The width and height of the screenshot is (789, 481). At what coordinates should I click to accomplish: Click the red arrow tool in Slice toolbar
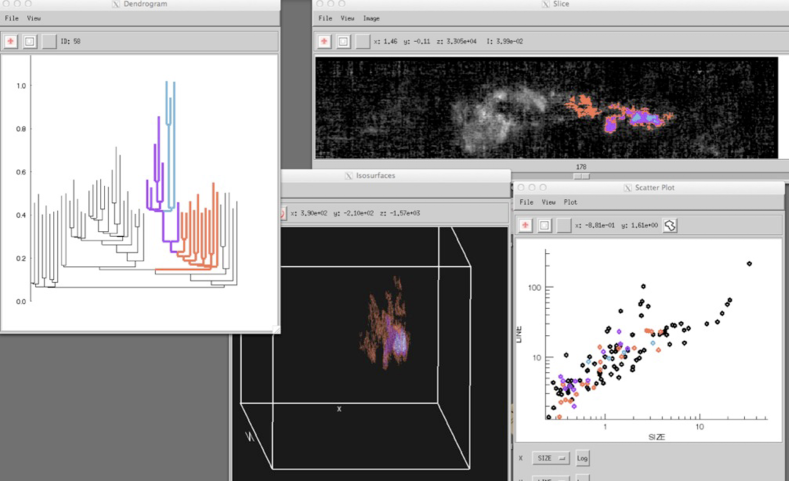coord(325,42)
